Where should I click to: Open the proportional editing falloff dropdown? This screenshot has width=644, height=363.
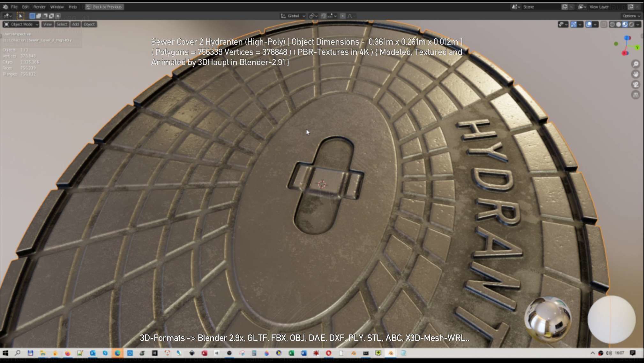click(351, 16)
